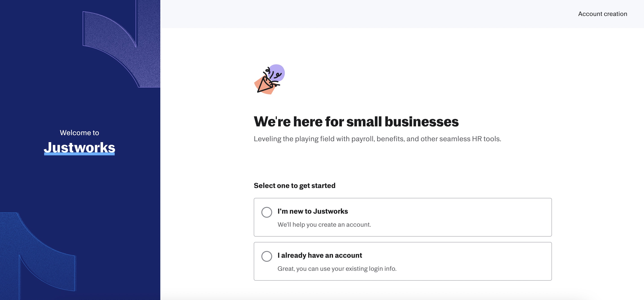This screenshot has width=644, height=300.
Task: Click the "I'm new to Justworks" option title
Action: click(313, 211)
